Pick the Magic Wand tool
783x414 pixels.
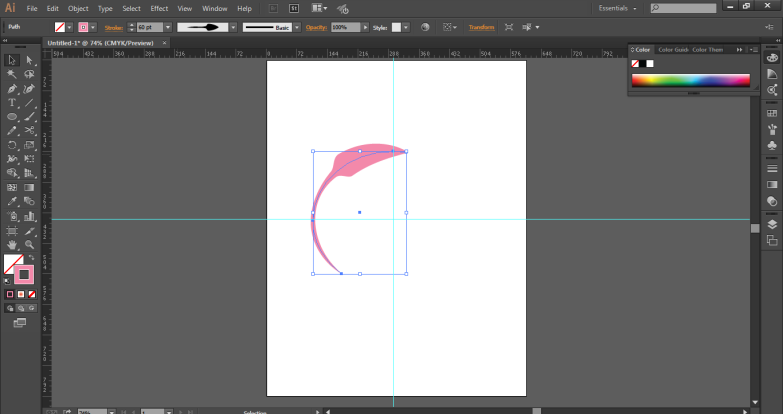click(12, 74)
